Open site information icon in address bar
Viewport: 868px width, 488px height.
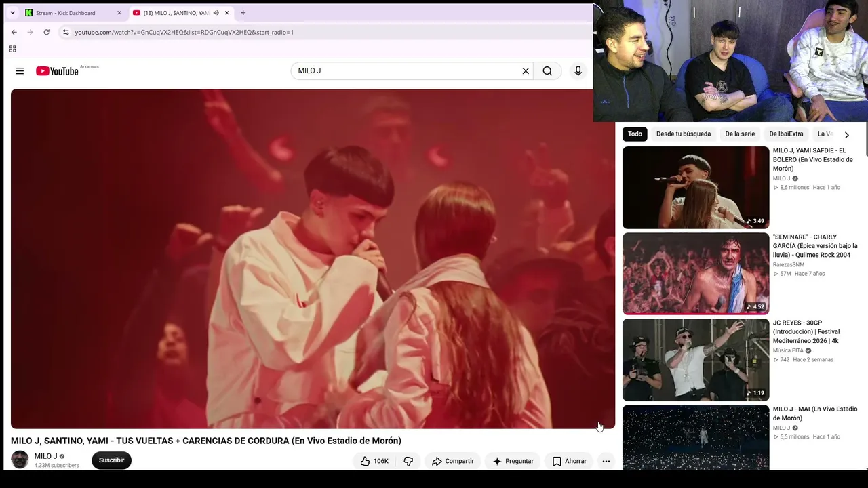click(x=66, y=32)
